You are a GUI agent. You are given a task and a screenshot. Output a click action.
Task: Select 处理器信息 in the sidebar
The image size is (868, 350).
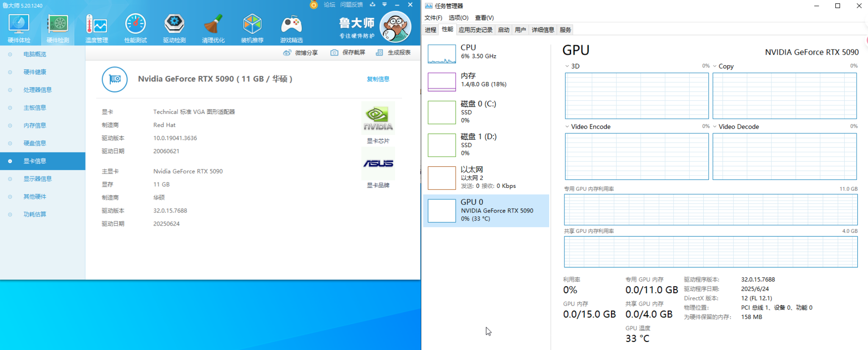pyautogui.click(x=38, y=90)
